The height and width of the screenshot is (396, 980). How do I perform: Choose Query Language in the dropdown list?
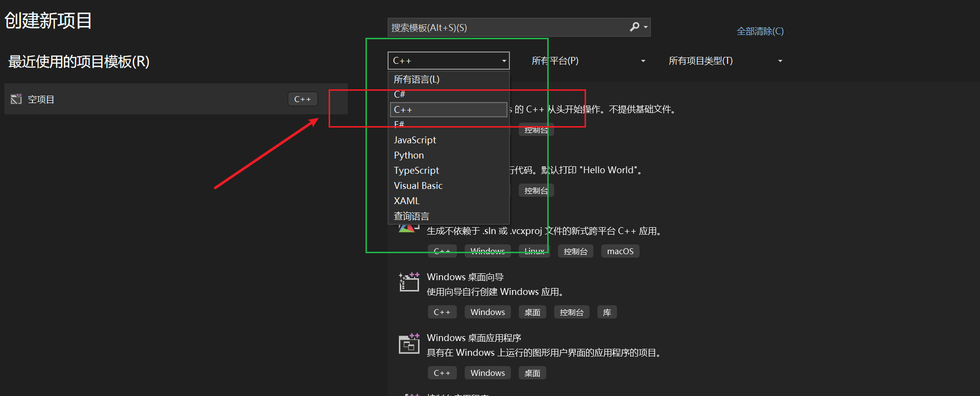448,216
